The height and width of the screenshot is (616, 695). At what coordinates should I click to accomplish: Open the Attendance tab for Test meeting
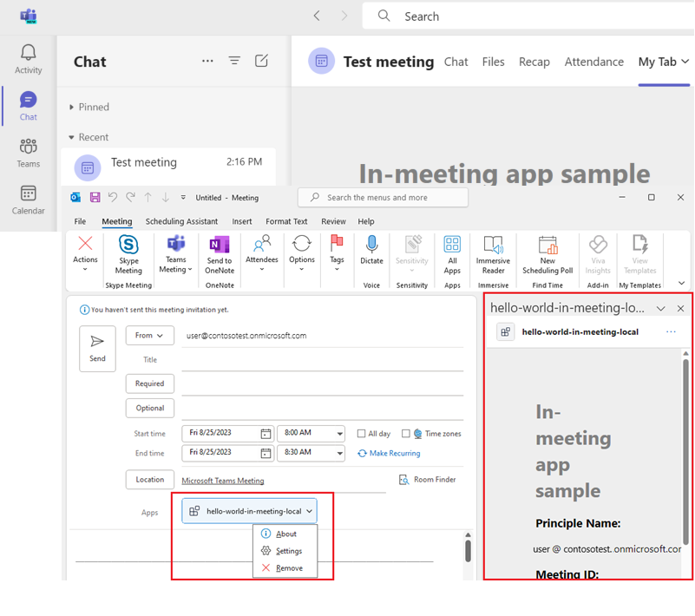[594, 62]
